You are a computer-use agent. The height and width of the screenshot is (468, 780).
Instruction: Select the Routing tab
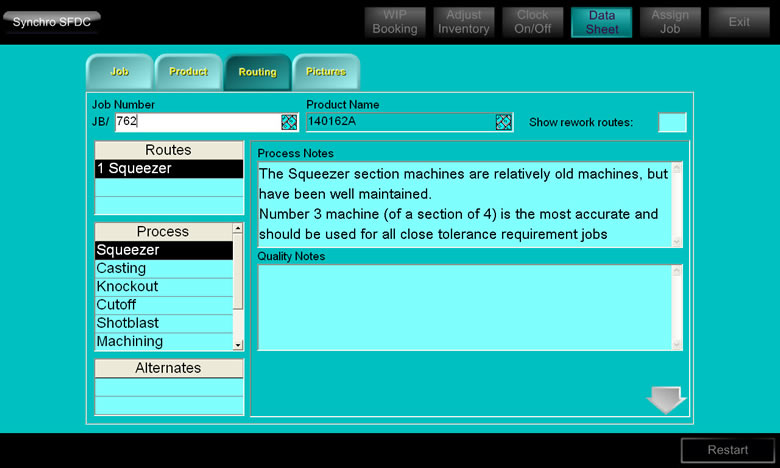(x=257, y=72)
